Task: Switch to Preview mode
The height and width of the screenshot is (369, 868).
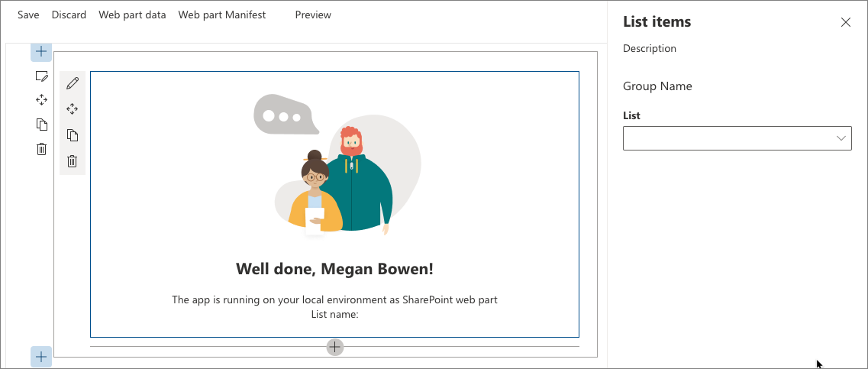Action: pyautogui.click(x=313, y=15)
